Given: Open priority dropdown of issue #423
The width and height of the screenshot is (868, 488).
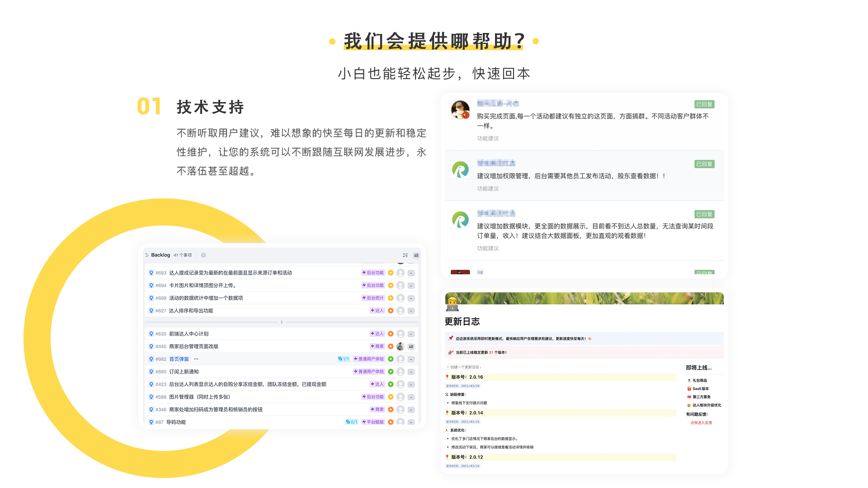Looking at the screenshot, I should tap(391, 385).
